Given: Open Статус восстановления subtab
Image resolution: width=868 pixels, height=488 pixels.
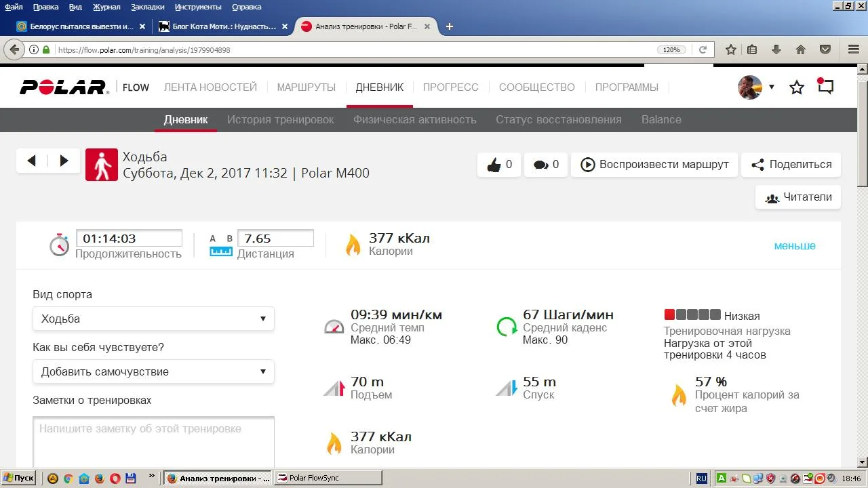Looking at the screenshot, I should tap(559, 119).
